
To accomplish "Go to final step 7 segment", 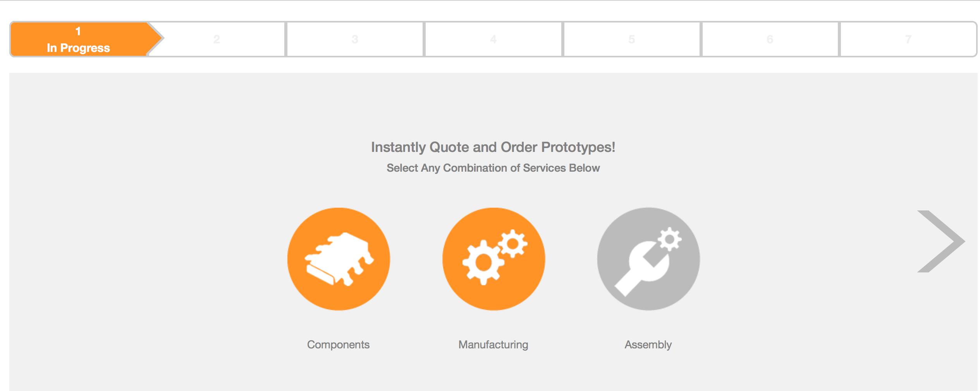I will 908,39.
